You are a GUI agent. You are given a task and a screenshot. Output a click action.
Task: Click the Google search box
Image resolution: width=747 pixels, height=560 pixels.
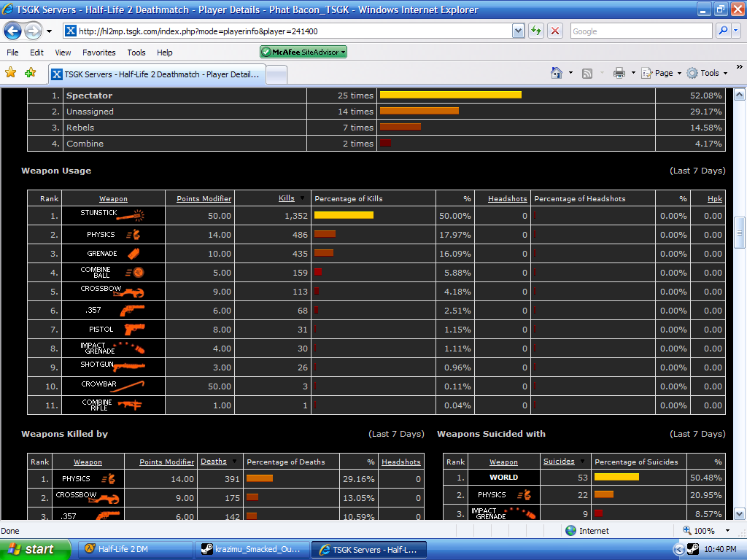(640, 31)
